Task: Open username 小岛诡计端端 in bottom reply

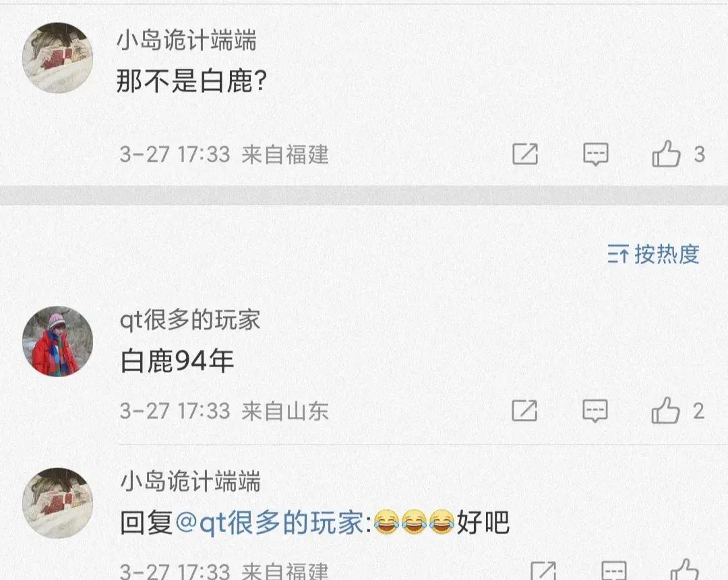Action: (x=190, y=481)
